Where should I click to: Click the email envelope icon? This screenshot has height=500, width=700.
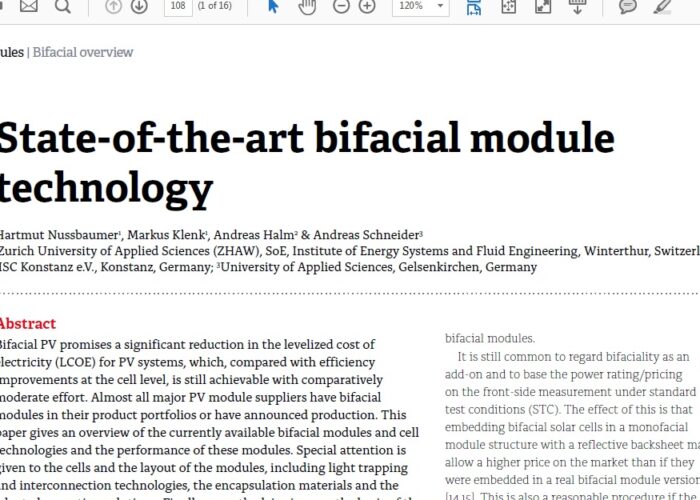click(29, 6)
